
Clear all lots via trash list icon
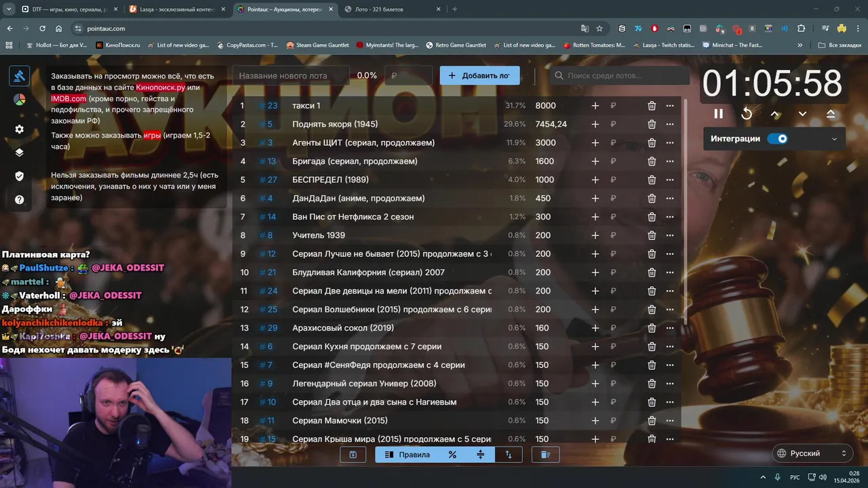tap(545, 455)
